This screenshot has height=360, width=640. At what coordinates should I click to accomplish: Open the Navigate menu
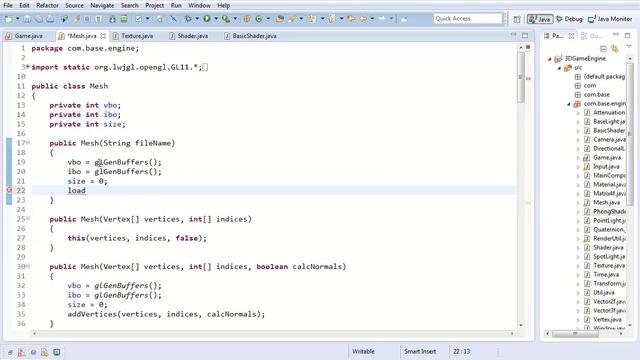(102, 5)
